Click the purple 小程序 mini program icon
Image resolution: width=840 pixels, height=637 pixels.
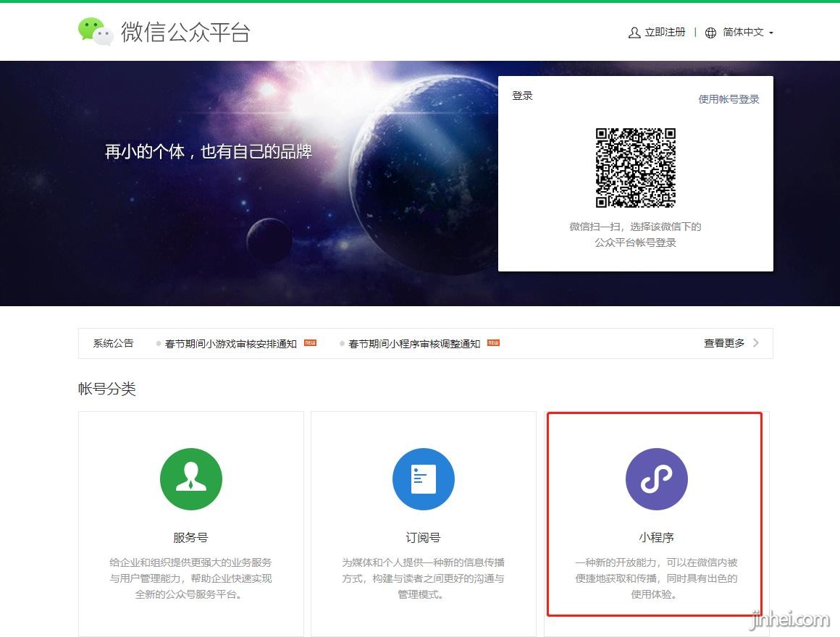click(656, 478)
